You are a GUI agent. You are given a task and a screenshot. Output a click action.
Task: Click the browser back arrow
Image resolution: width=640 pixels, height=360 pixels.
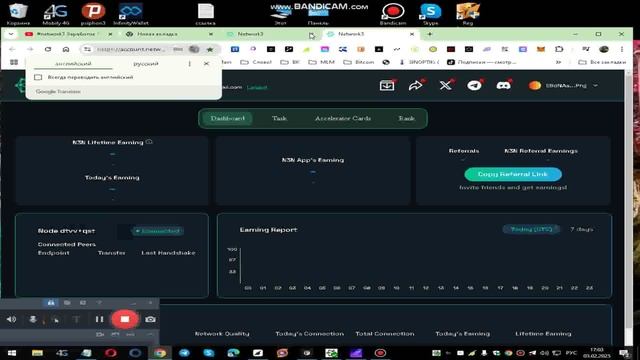(12, 49)
